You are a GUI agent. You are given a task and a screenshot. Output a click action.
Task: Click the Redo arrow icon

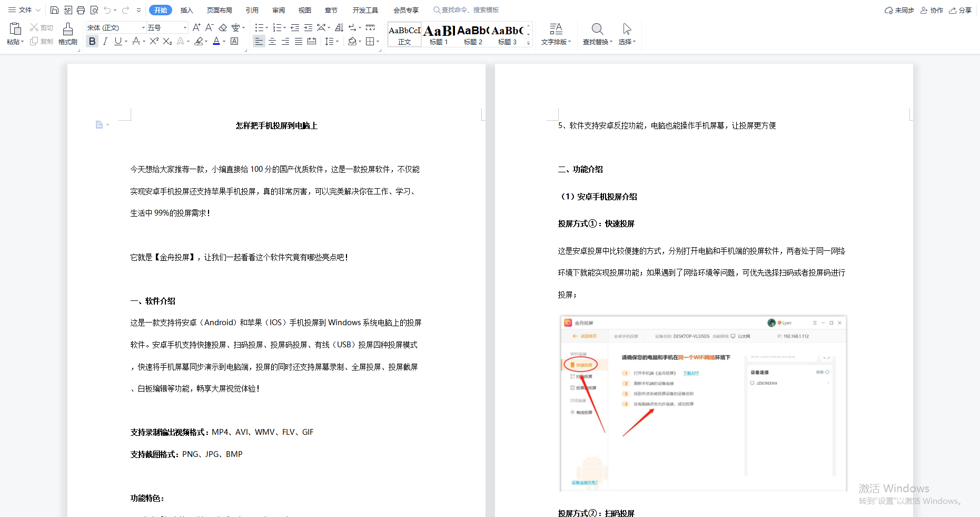[125, 10]
